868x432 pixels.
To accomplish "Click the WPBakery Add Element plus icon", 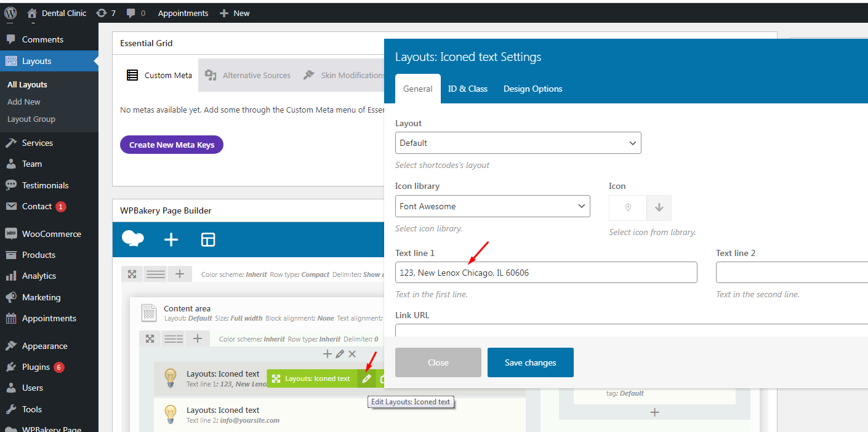I will tap(171, 240).
